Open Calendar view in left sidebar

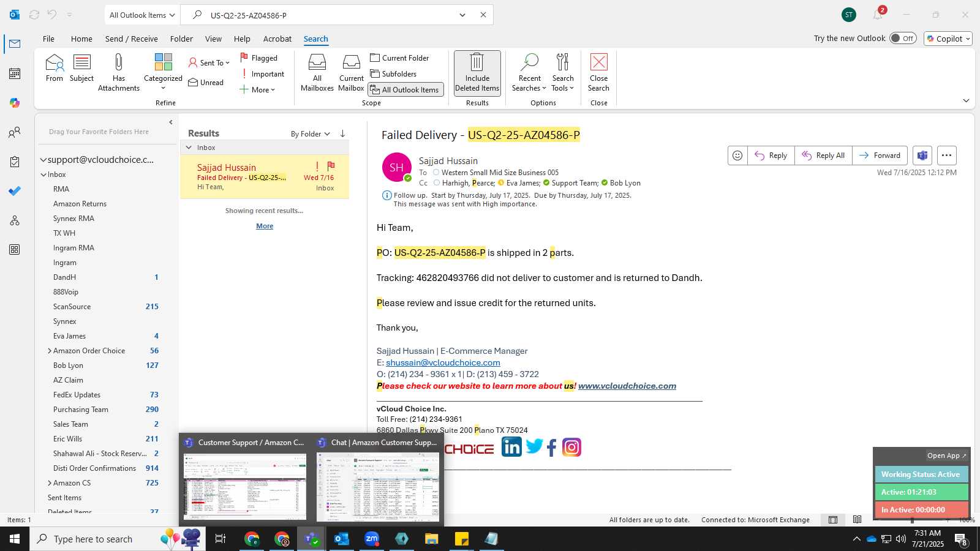pos(15,73)
